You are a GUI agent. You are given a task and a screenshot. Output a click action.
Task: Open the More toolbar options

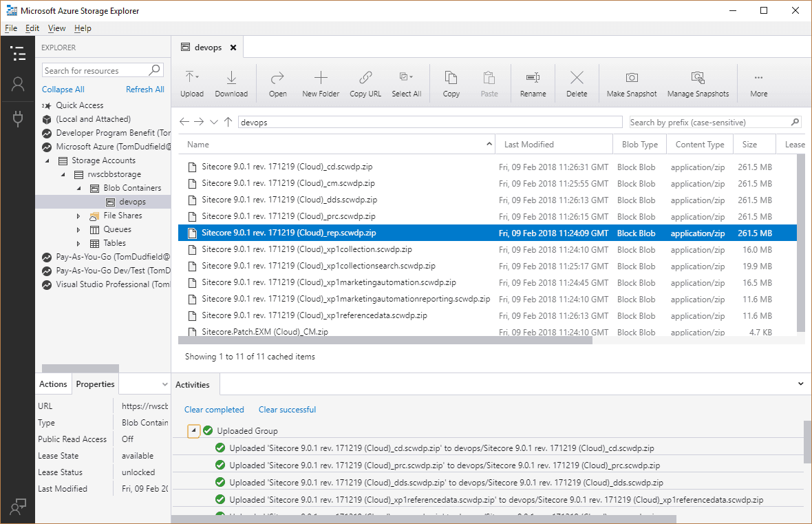pos(758,85)
